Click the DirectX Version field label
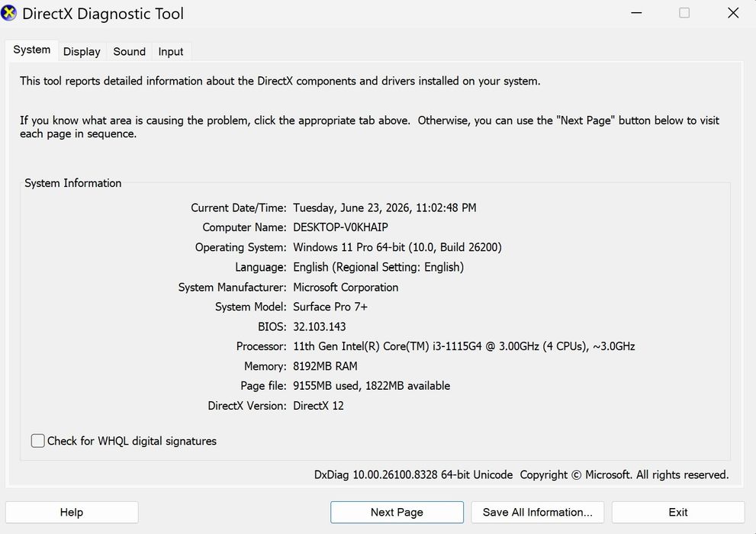Image resolution: width=756 pixels, height=534 pixels. [247, 406]
